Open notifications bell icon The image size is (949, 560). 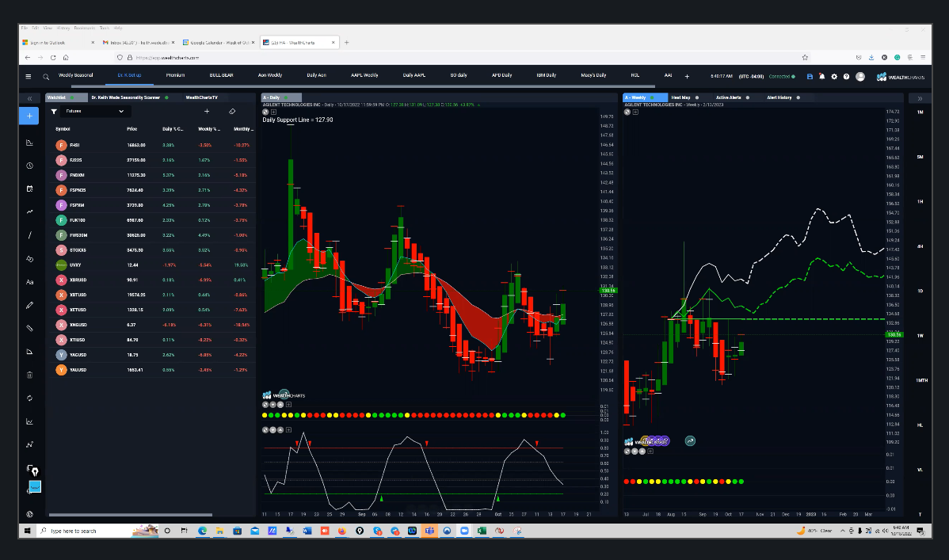coord(822,76)
